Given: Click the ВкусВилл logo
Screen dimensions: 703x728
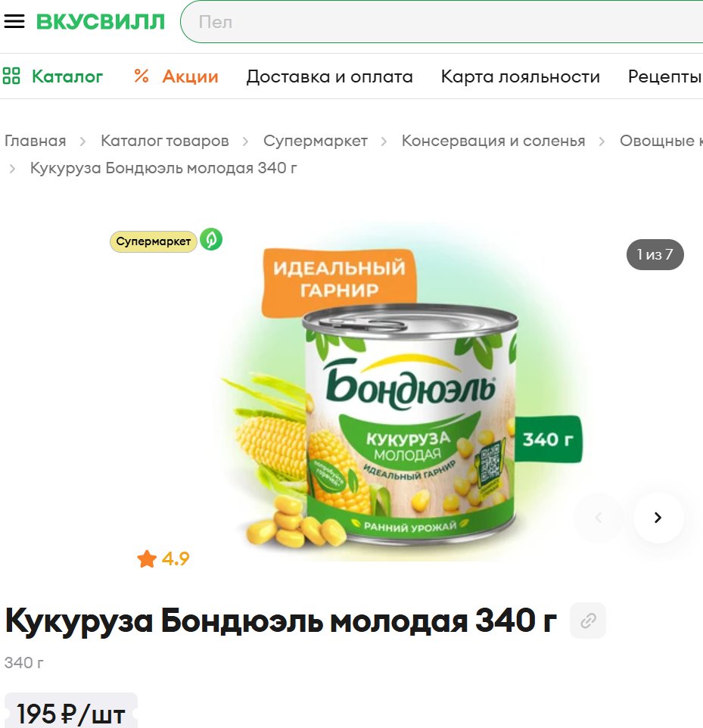Looking at the screenshot, I should (101, 22).
